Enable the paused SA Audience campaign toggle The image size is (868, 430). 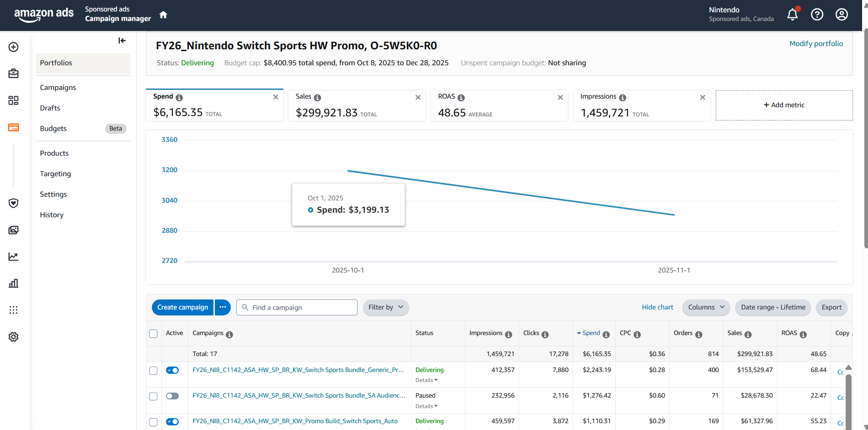tap(172, 396)
